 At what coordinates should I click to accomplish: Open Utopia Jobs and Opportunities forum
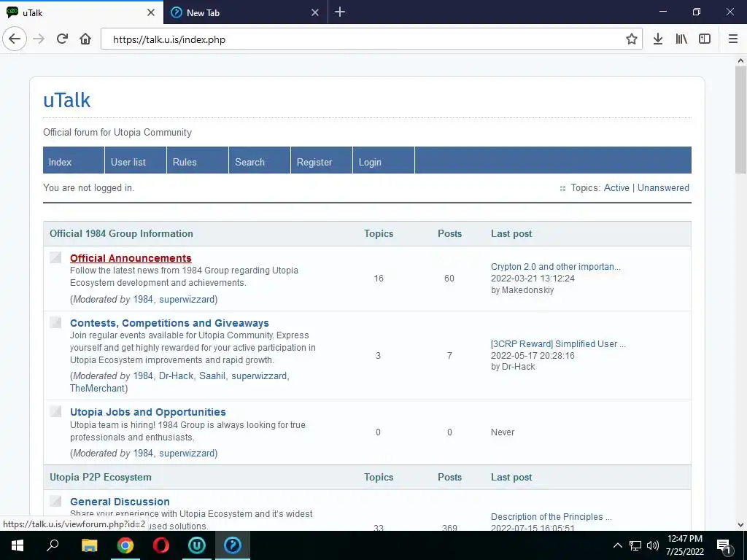click(x=147, y=412)
